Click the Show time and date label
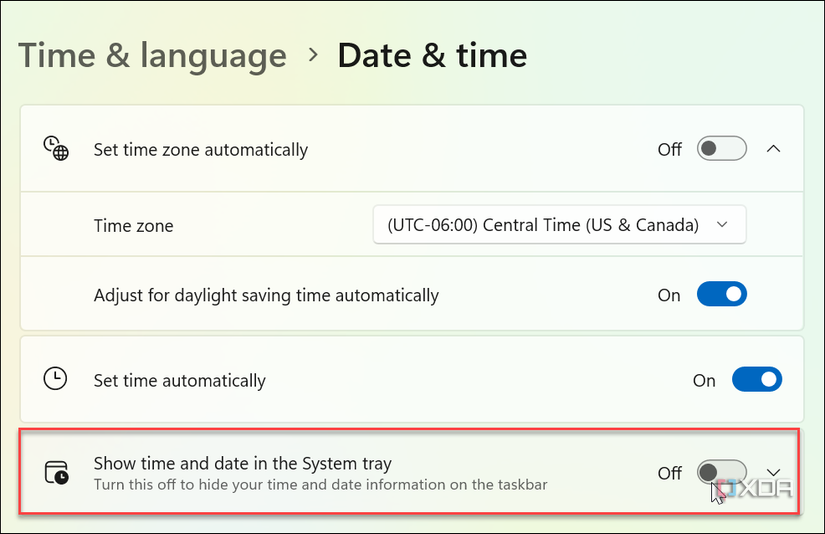 point(242,463)
